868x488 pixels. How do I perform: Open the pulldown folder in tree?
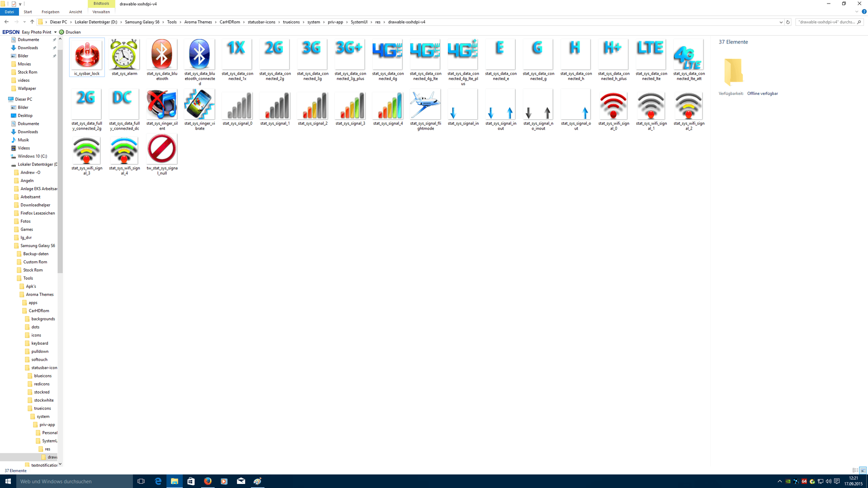(x=40, y=352)
